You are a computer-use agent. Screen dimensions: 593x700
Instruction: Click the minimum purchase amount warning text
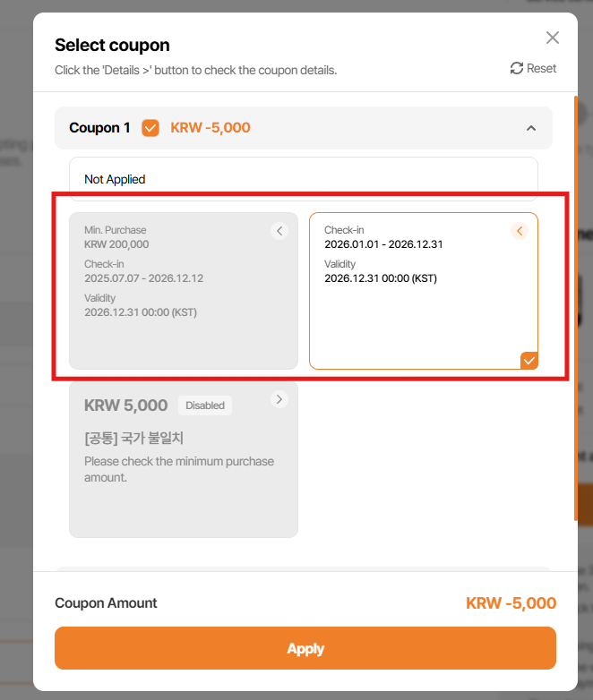pyautogui.click(x=179, y=469)
